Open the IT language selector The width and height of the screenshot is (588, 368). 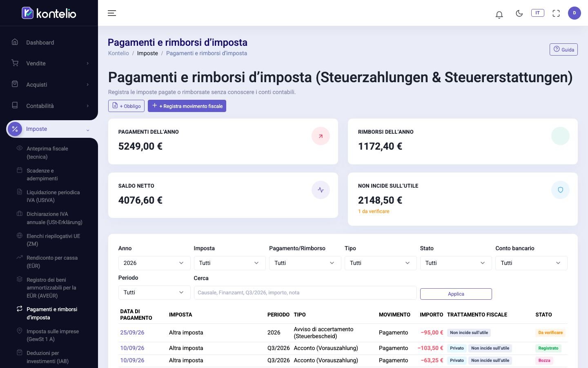click(537, 13)
